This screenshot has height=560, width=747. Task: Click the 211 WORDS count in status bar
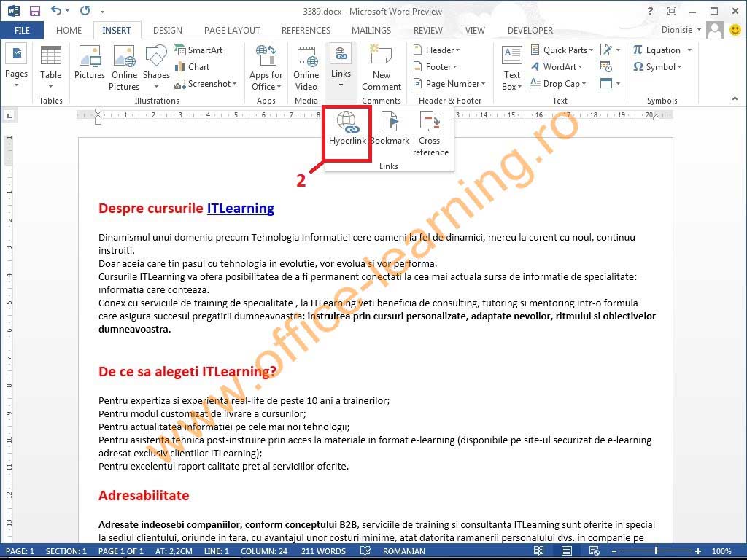click(x=323, y=551)
